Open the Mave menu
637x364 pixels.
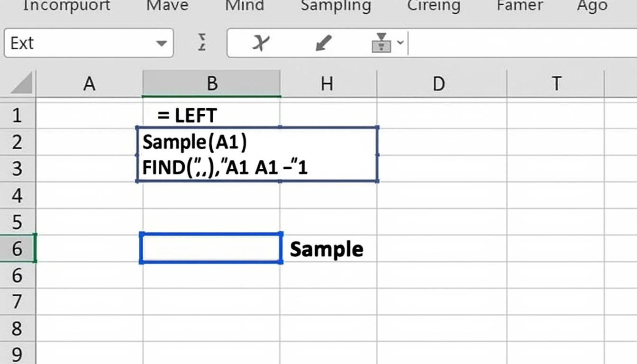[166, 6]
